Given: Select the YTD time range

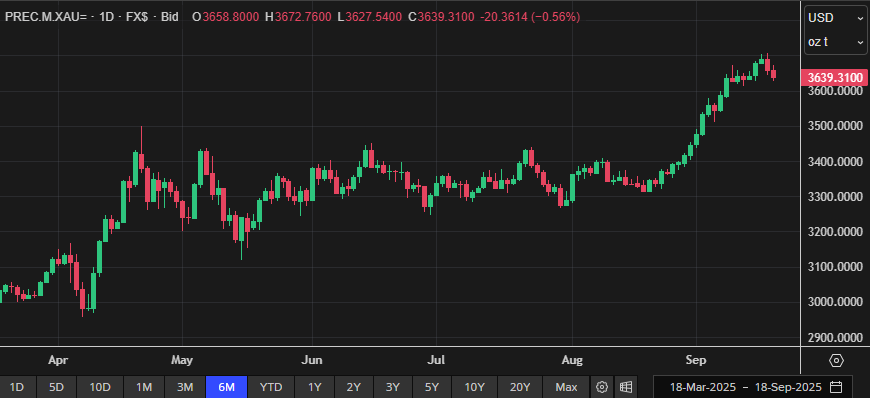Looking at the screenshot, I should 271,387.
